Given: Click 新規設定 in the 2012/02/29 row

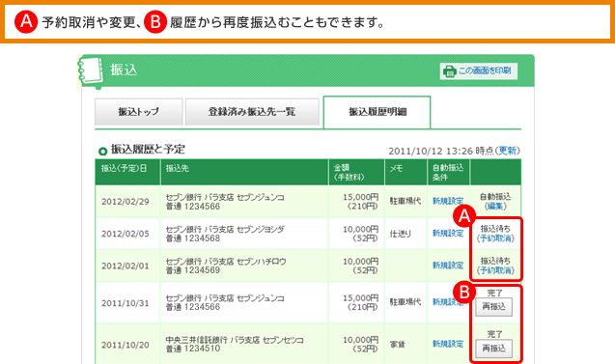Looking at the screenshot, I should (448, 201).
